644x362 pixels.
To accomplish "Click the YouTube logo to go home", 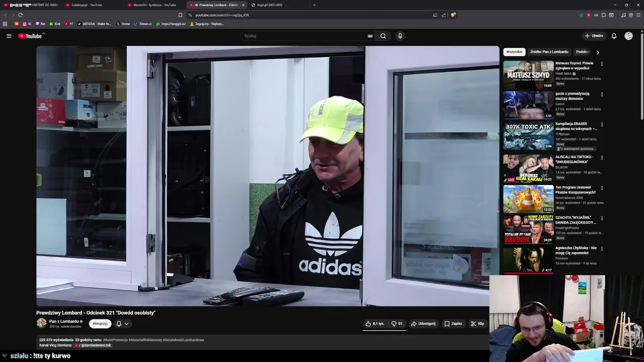I will [31, 36].
